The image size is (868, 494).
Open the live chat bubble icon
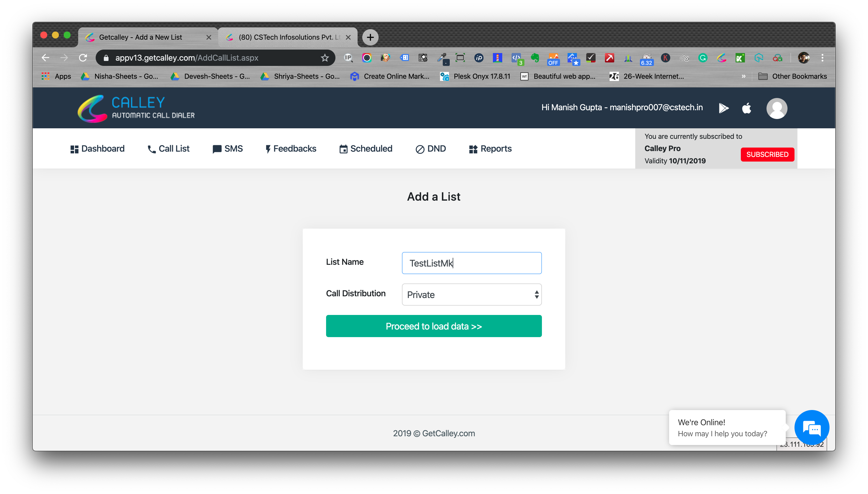[812, 428]
